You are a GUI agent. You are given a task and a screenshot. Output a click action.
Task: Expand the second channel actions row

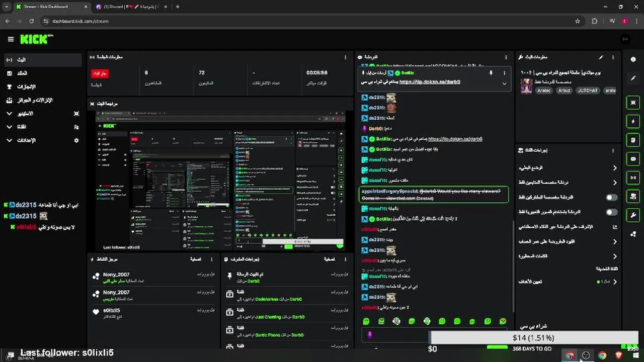(x=568, y=183)
